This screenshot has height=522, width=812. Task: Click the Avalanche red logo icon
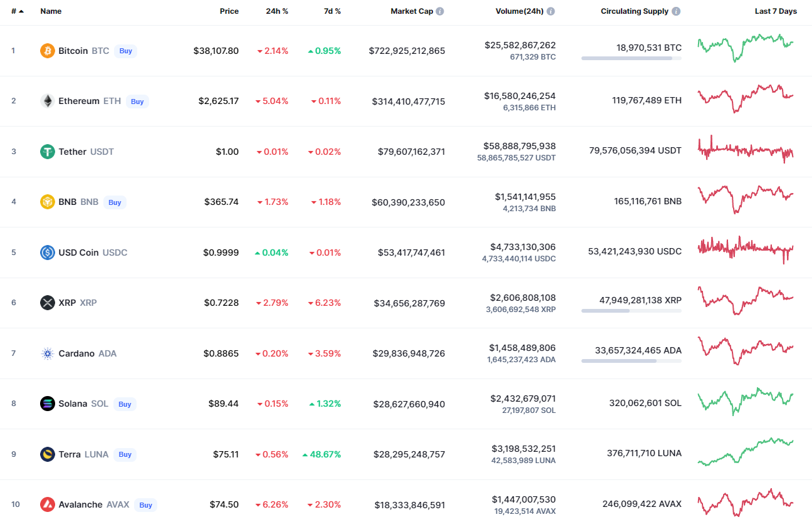click(x=48, y=504)
